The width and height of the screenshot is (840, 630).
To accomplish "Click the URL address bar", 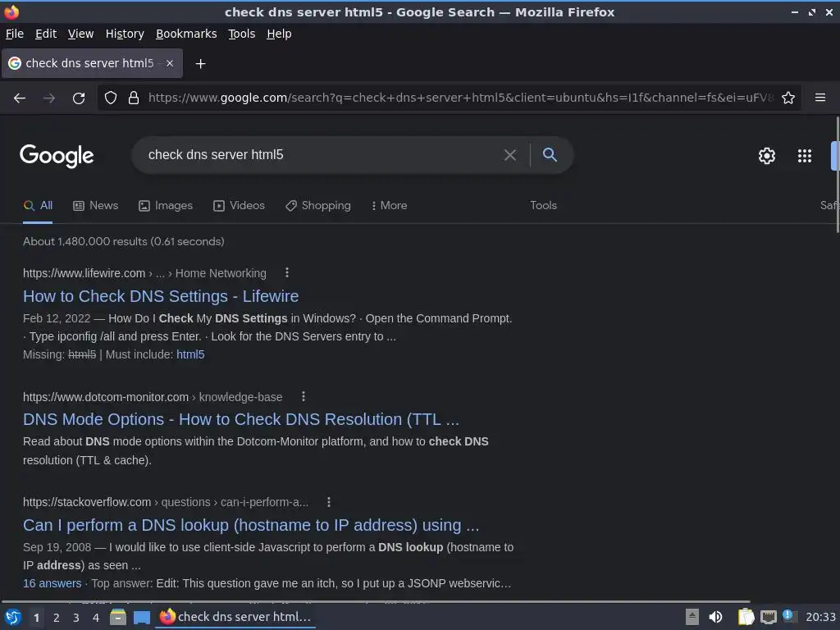I will tap(461, 98).
